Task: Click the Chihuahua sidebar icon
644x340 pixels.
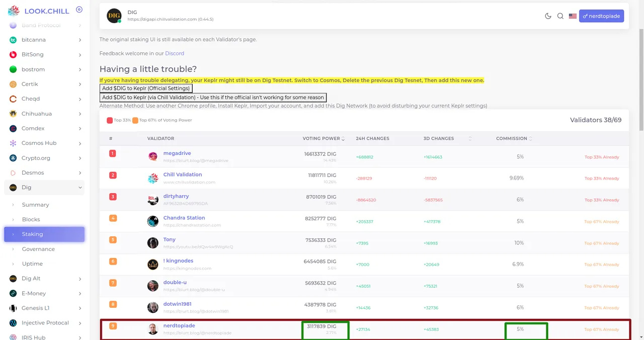Action: 13,114
